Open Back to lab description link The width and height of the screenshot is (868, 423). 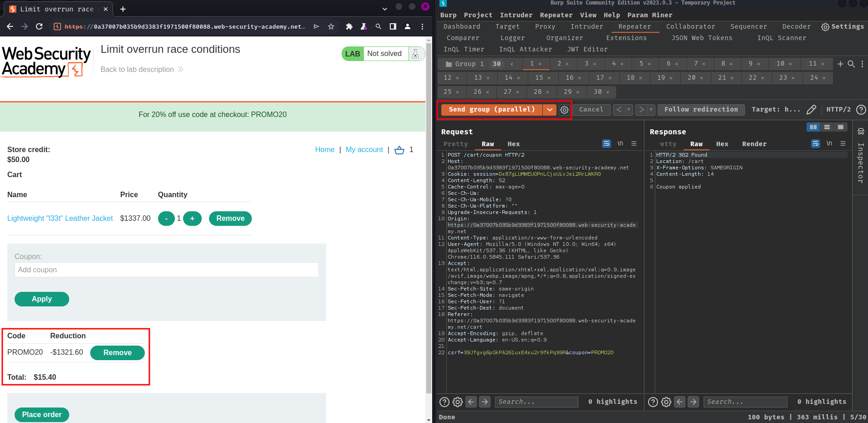[142, 69]
